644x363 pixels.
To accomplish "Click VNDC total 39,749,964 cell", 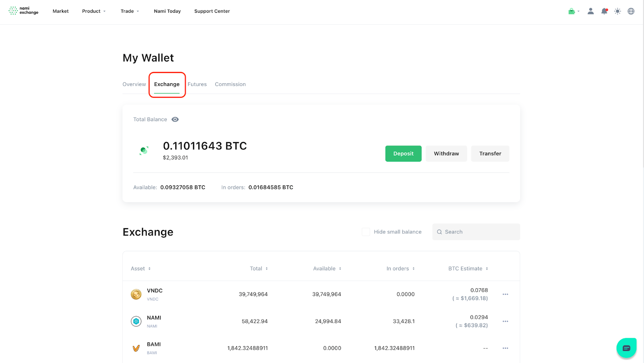I will point(253,294).
